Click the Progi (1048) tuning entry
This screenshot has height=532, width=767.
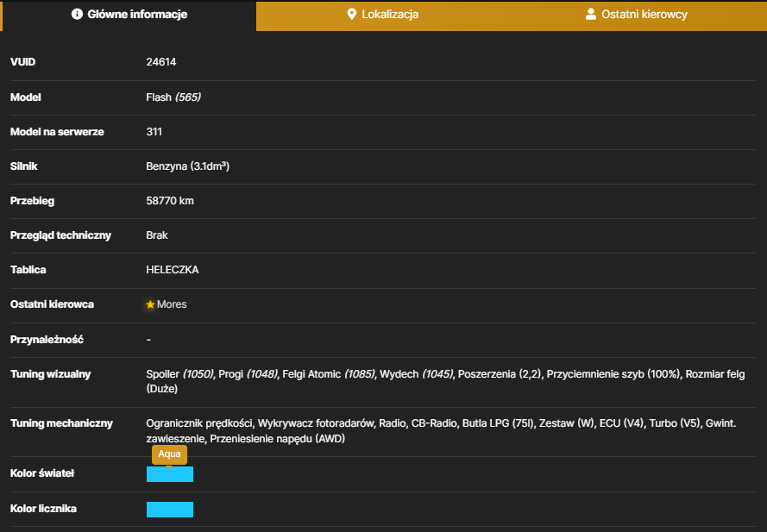click(x=248, y=374)
